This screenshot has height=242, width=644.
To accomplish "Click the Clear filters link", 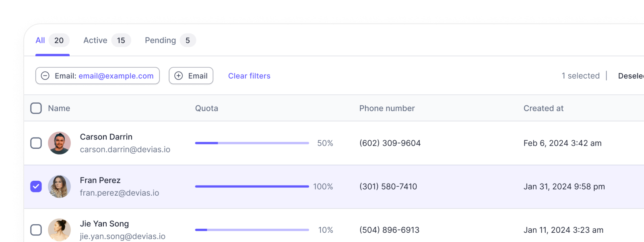I will (249, 76).
